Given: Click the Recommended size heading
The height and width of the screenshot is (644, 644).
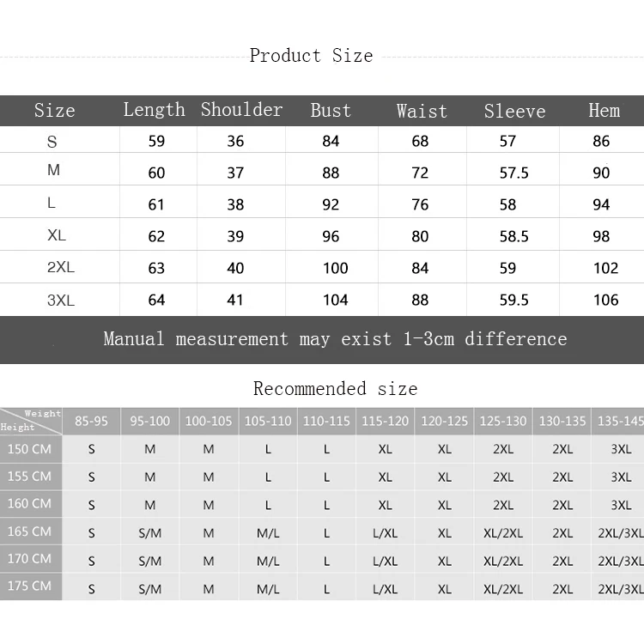Looking at the screenshot, I should point(335,389).
